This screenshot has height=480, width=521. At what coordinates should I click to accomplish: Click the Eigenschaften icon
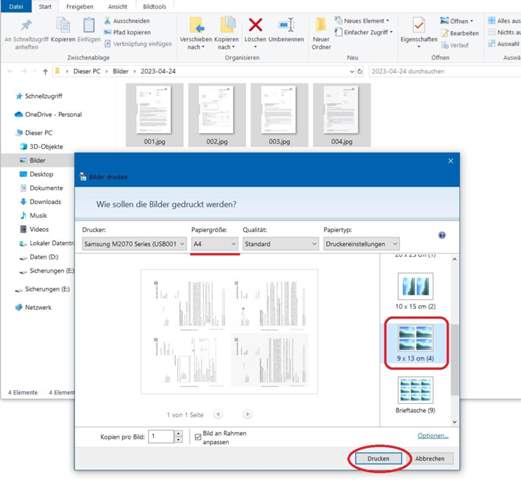[419, 25]
